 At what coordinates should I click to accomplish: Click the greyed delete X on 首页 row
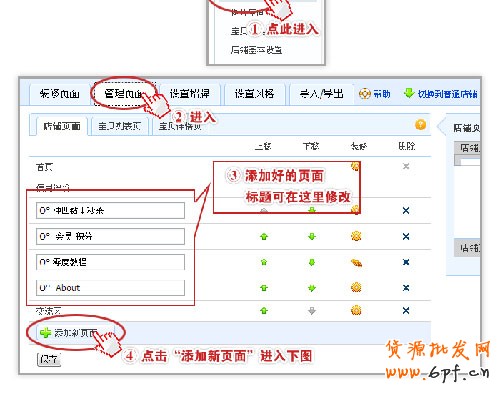[406, 166]
